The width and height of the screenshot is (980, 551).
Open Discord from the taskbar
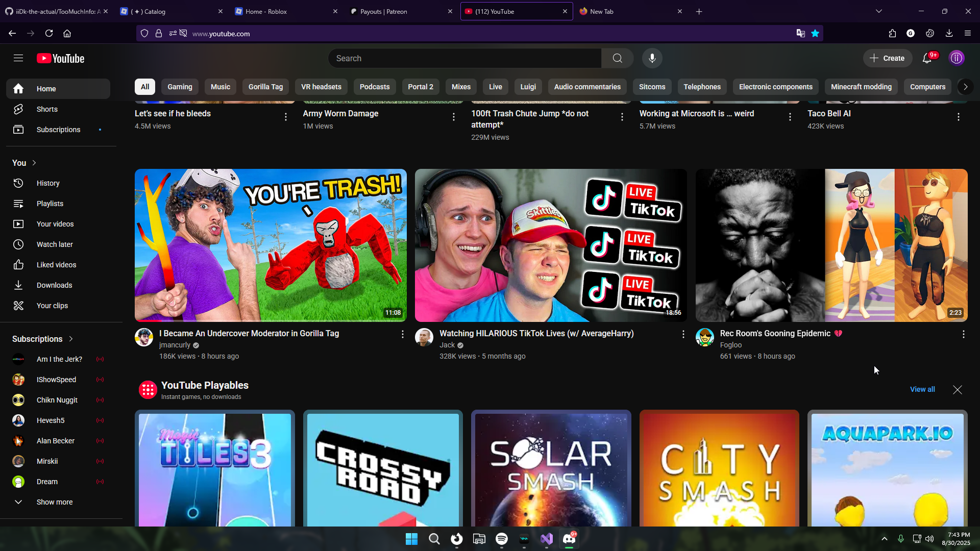(569, 539)
